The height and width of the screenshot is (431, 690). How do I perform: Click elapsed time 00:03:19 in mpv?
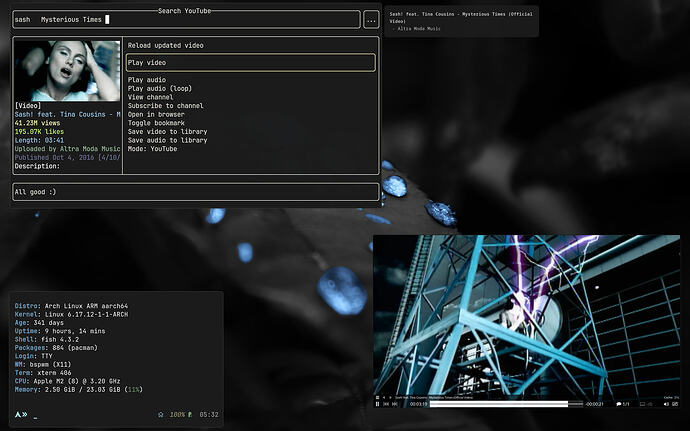(x=418, y=404)
